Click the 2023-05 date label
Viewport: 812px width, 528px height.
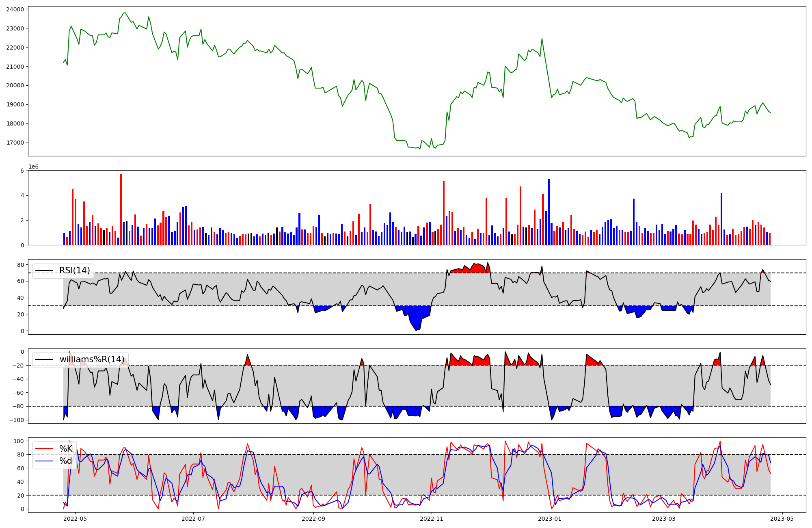[782, 519]
